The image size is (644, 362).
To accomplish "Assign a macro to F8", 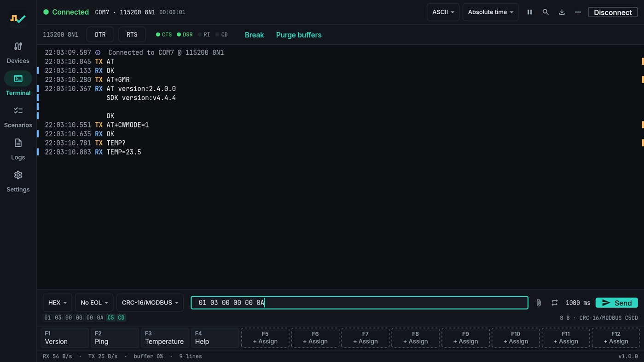I will point(416,338).
